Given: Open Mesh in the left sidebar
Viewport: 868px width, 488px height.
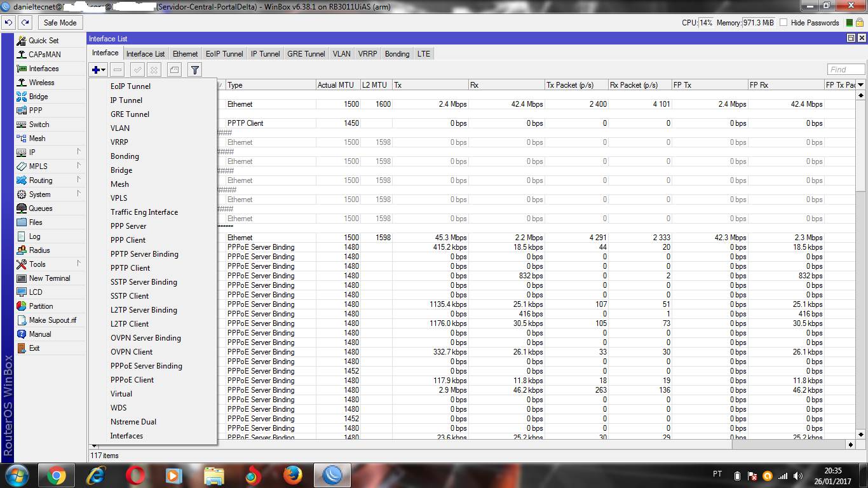Looking at the screenshot, I should tap(50, 139).
